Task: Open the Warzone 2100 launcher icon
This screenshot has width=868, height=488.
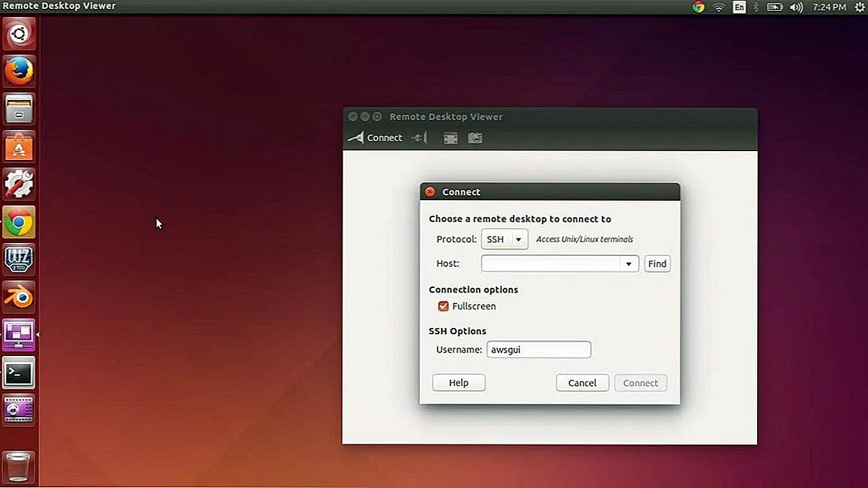Action: tap(19, 259)
